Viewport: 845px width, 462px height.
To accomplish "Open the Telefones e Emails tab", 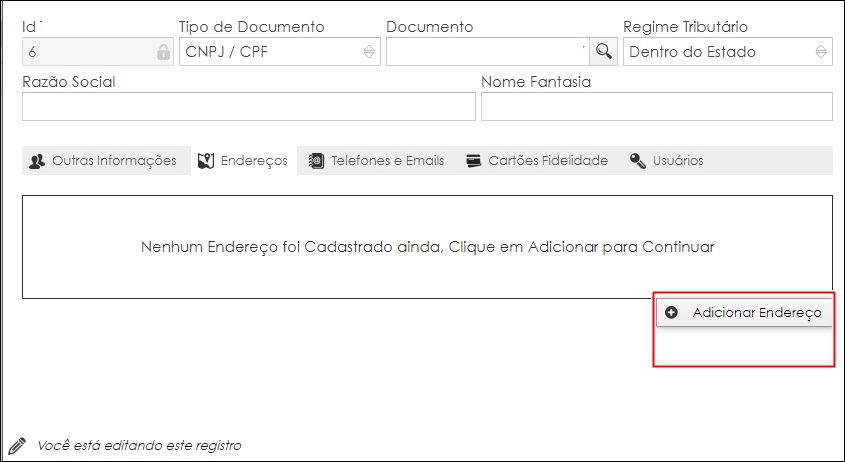I will click(377, 161).
